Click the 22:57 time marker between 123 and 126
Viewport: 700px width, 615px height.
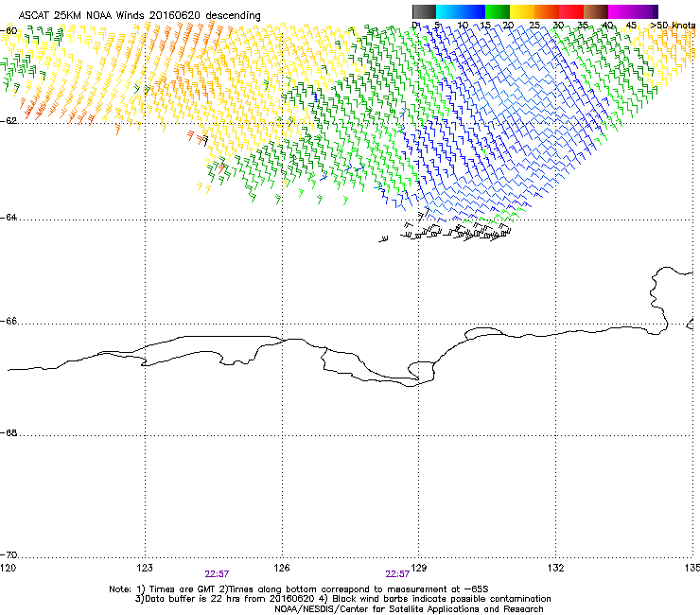(217, 574)
